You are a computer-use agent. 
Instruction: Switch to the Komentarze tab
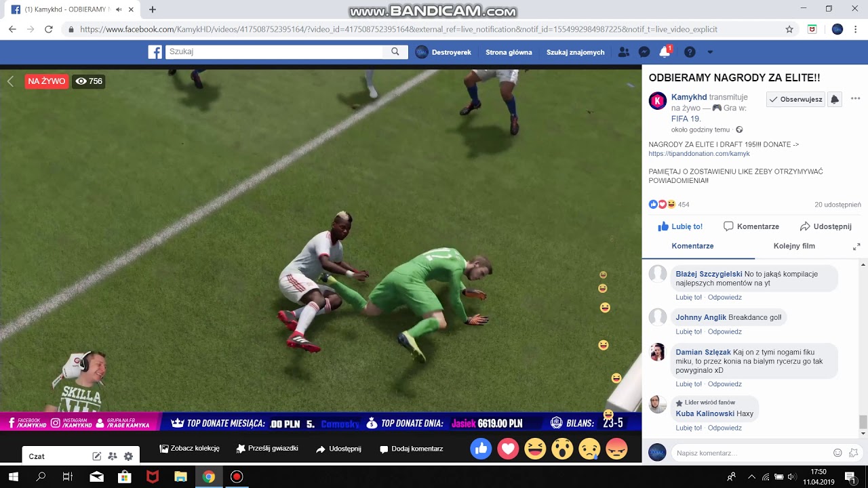tap(692, 246)
